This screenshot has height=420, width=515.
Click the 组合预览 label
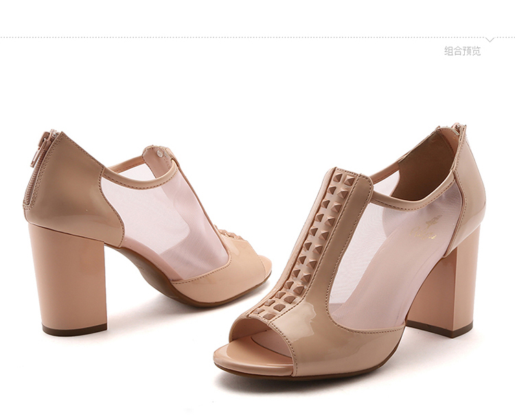pyautogui.click(x=462, y=51)
